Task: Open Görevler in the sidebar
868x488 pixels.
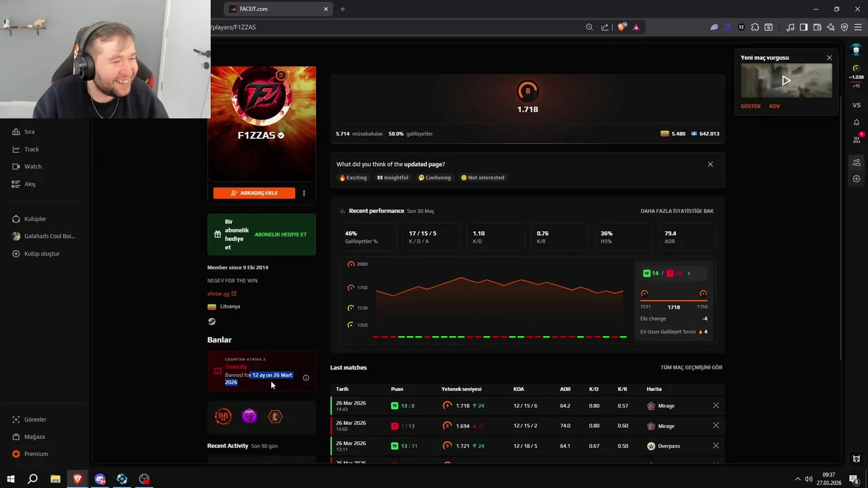Action: (29, 420)
